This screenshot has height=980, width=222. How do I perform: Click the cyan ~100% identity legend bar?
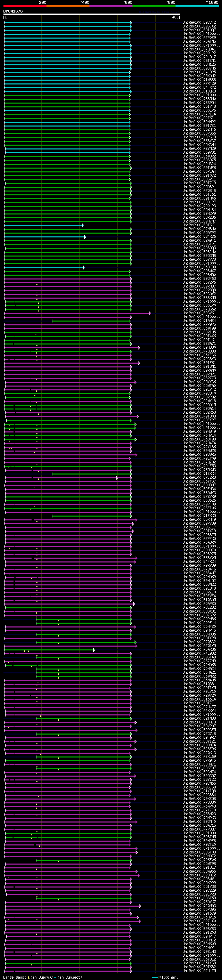tap(197, 6)
